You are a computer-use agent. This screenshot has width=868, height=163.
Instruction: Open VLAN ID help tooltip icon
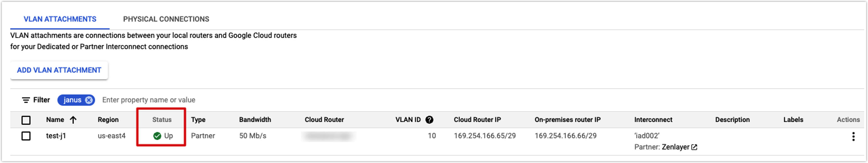click(429, 120)
